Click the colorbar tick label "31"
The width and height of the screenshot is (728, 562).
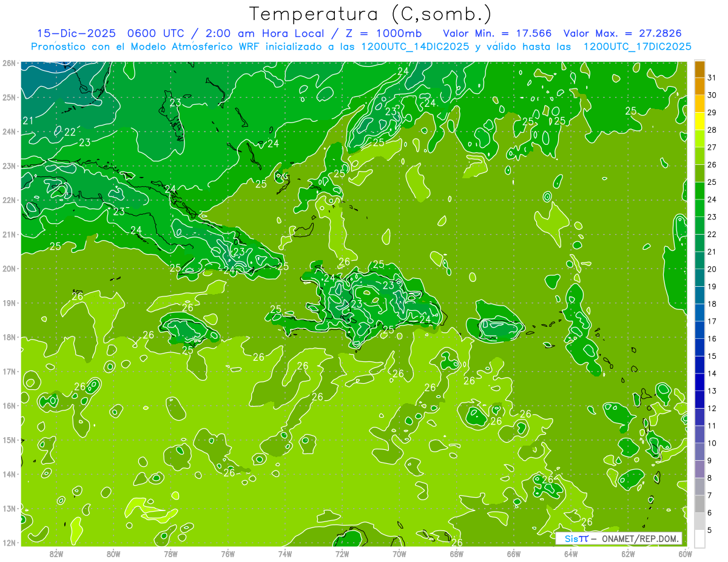pos(712,77)
